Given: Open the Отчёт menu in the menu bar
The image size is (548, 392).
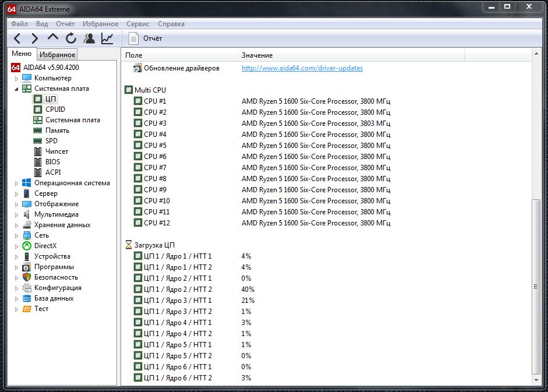Looking at the screenshot, I should coord(65,24).
